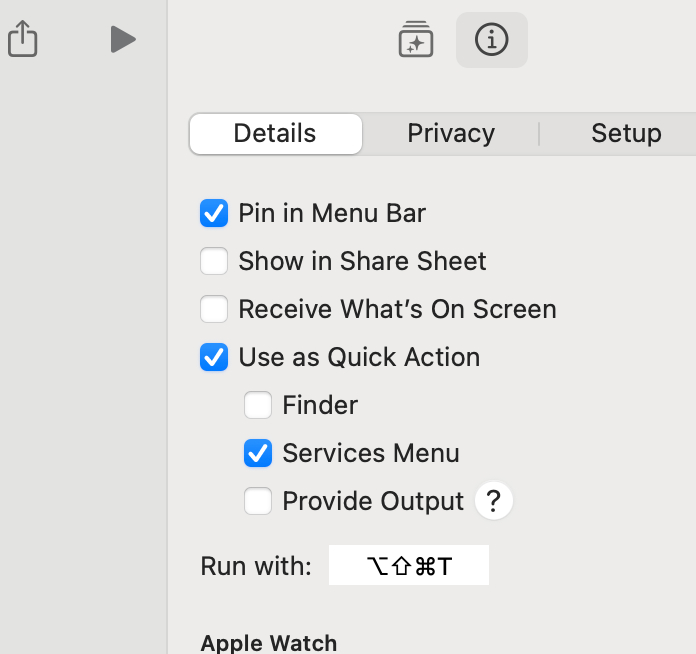Viewport: 696px width, 654px height.
Task: Toggle the shortcut details info icon
Action: coord(491,40)
